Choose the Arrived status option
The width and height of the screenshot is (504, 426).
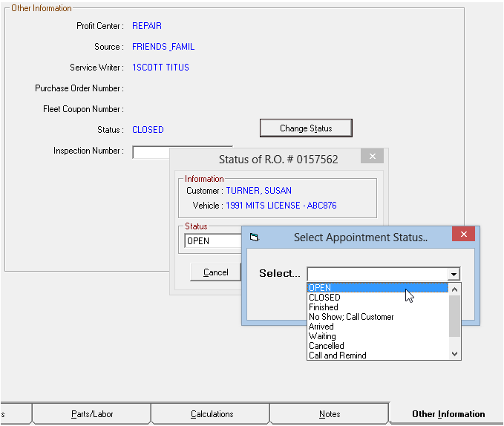(321, 327)
